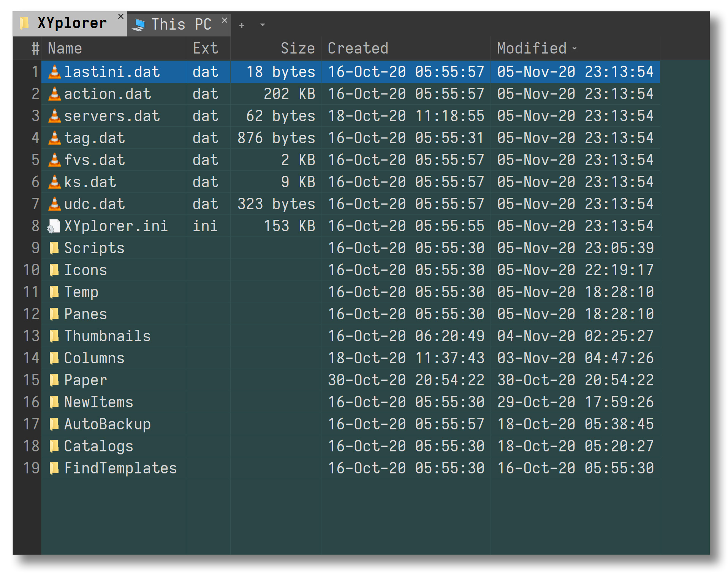Click the XYplorer tab folder icon
Screen dimensions: 728x574
(x=25, y=24)
